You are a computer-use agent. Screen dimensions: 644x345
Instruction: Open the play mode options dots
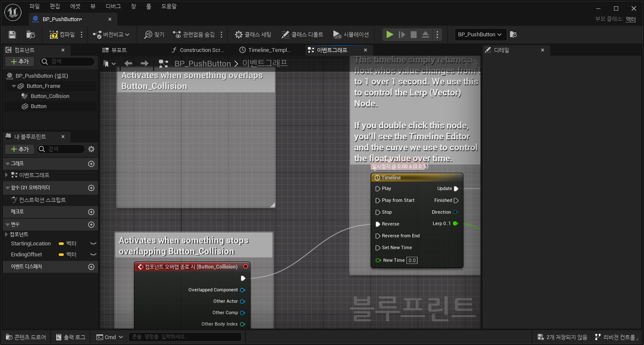click(x=437, y=35)
